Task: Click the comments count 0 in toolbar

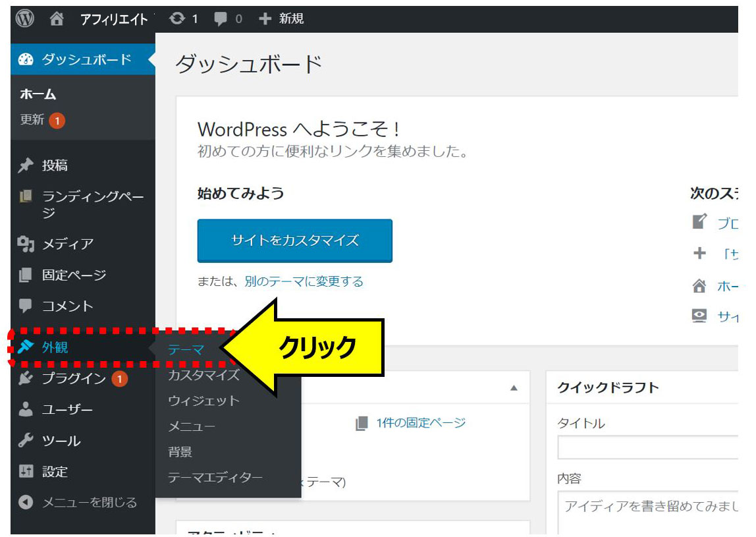Action: click(238, 19)
